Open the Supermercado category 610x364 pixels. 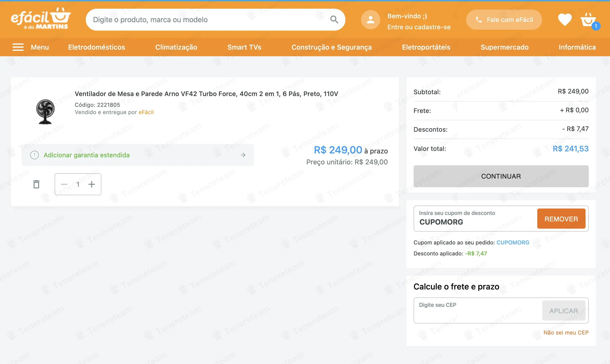pos(505,47)
